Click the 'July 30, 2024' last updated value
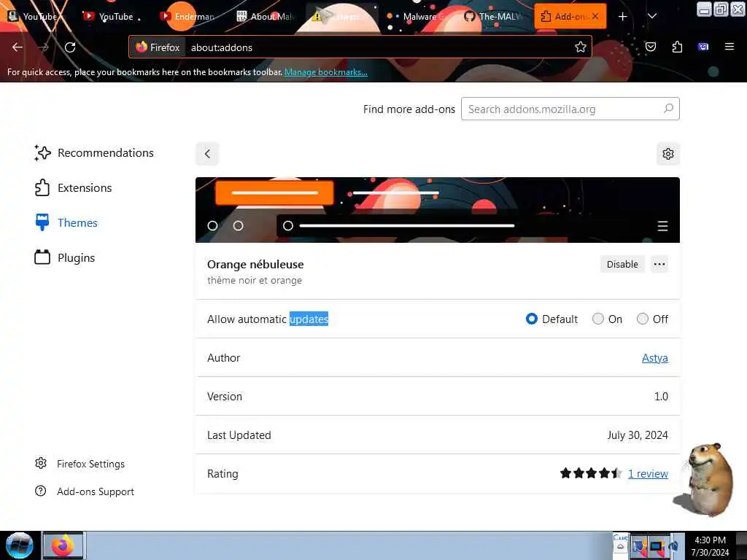 638,435
